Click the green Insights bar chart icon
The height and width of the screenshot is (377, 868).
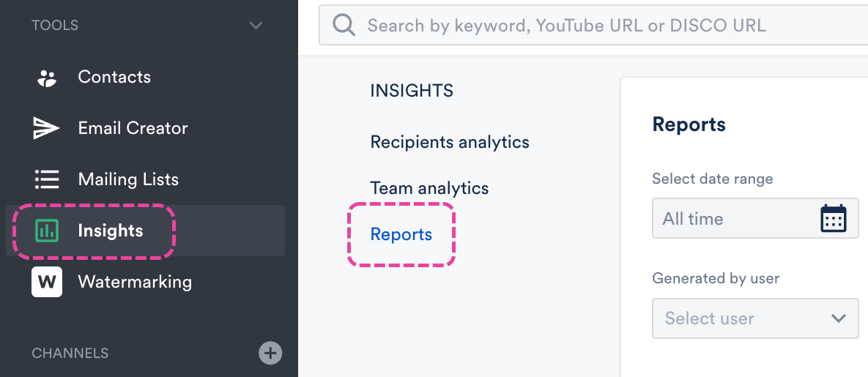pos(46,231)
